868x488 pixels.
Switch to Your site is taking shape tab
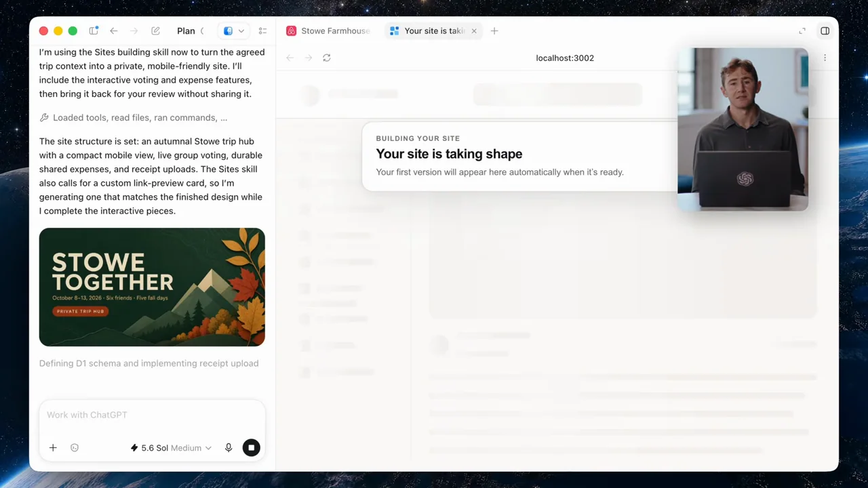click(434, 30)
